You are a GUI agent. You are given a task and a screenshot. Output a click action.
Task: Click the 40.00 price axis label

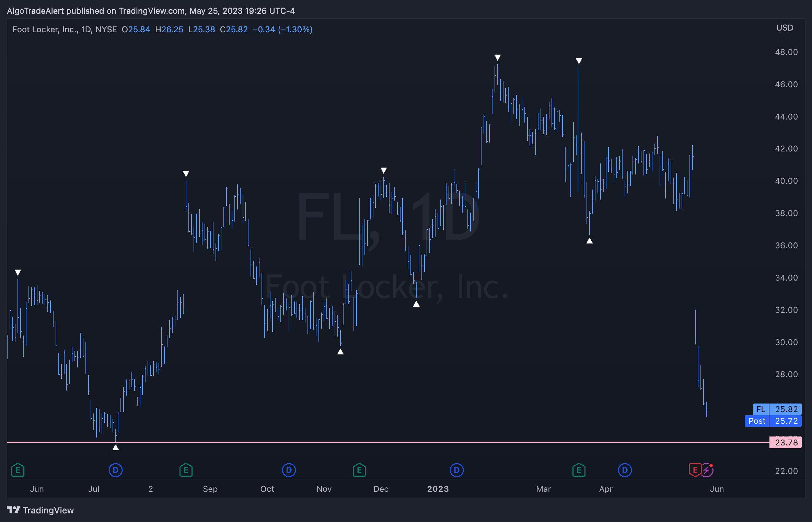click(786, 181)
